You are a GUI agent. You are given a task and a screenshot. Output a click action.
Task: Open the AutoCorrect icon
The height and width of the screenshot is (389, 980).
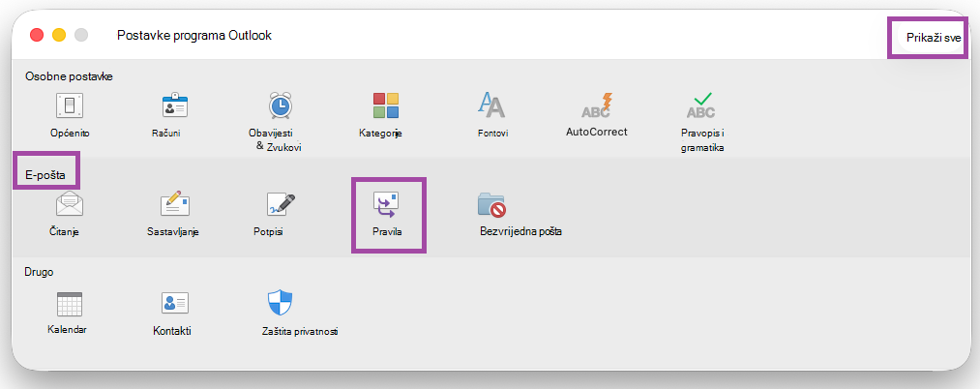tap(596, 105)
